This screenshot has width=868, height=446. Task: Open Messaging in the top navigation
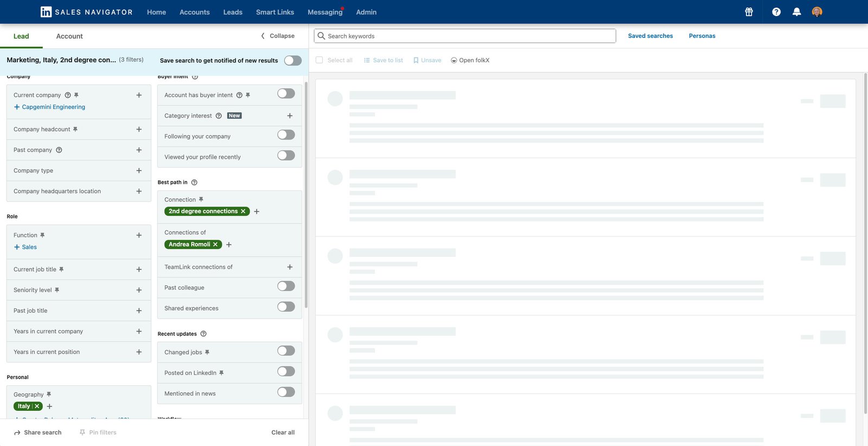point(325,12)
